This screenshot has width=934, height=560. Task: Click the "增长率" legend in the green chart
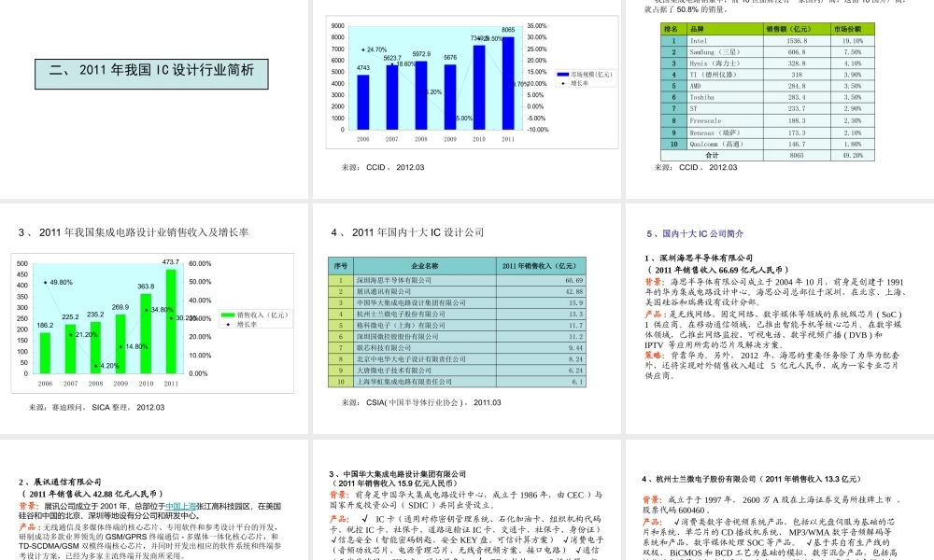(239, 325)
